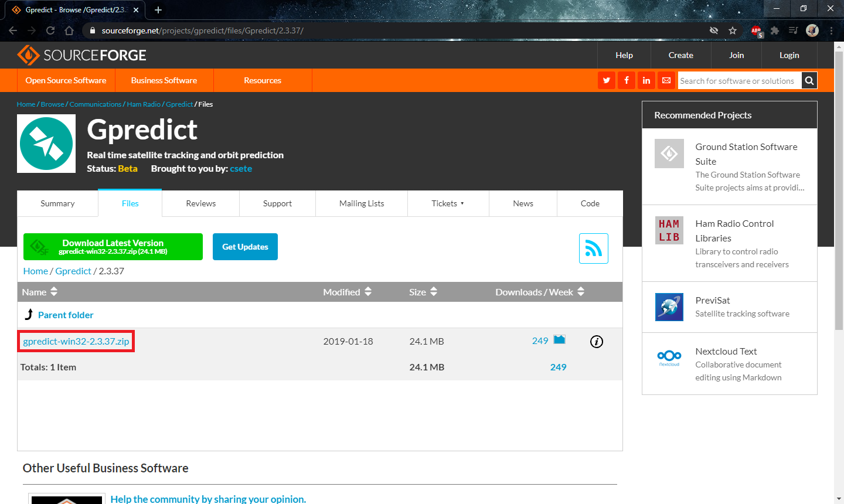This screenshot has width=844, height=504.
Task: Reload the current page
Action: 50,30
